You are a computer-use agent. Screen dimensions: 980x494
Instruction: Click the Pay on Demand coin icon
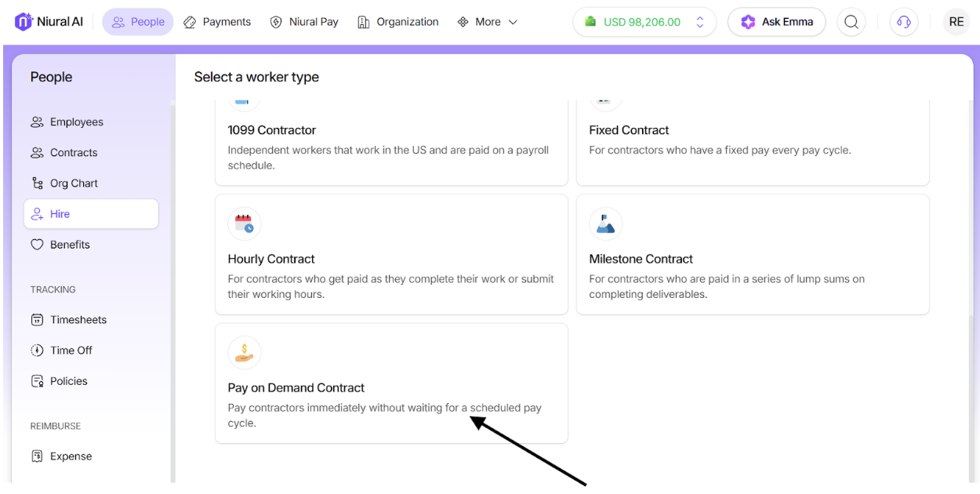[x=245, y=352]
